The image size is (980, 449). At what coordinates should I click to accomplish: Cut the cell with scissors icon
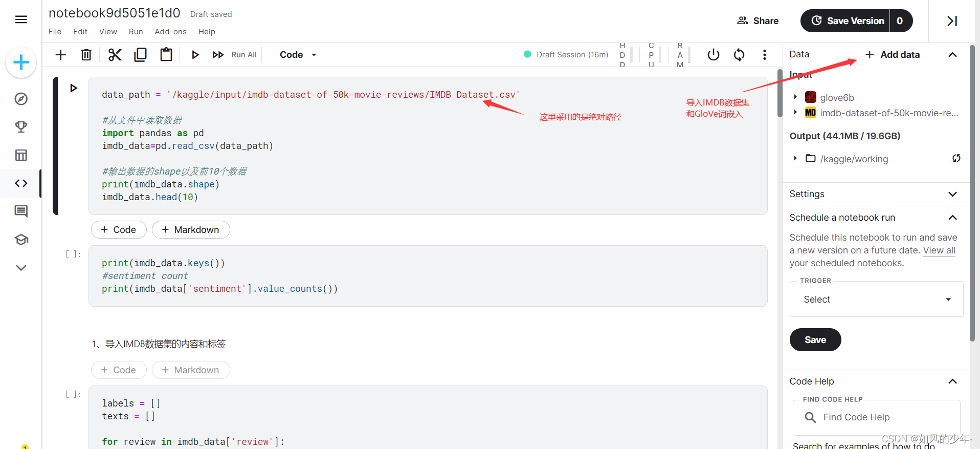tap(115, 55)
